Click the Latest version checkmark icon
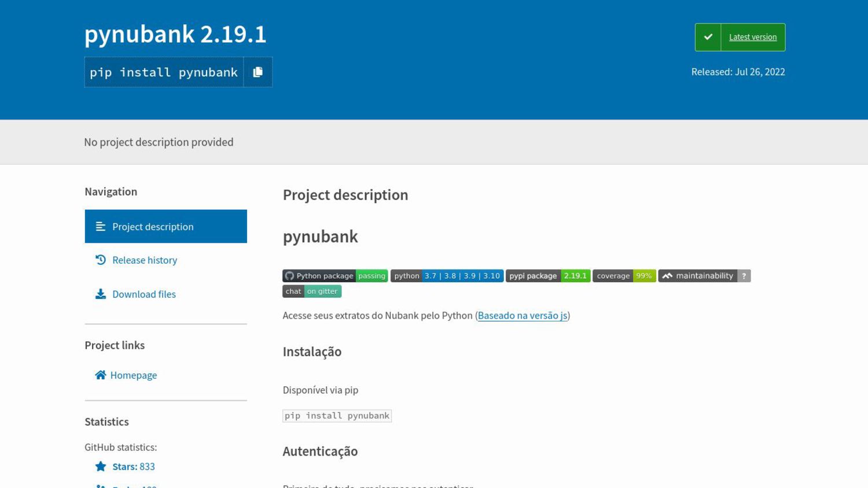 click(708, 37)
